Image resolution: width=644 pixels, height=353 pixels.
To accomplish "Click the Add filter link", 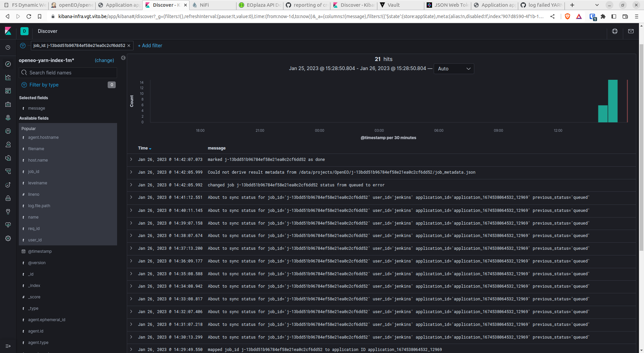I will pos(150,46).
